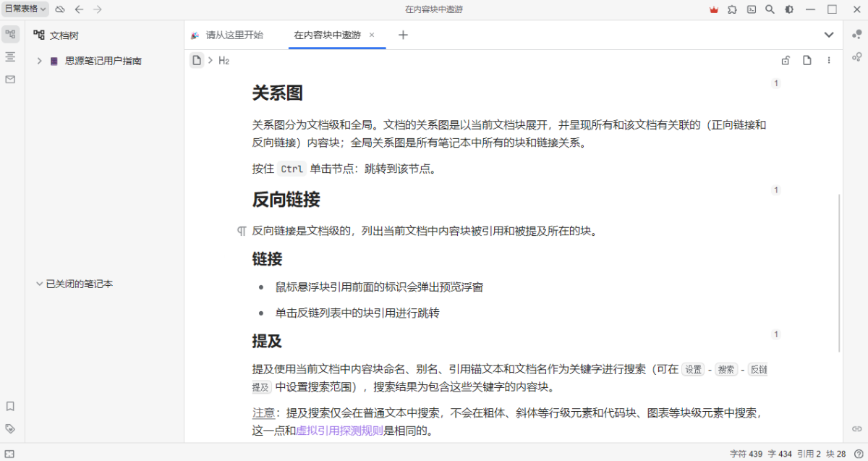This screenshot has height=461, width=868.
Task: Toggle light/dark appearance mode
Action: pyautogui.click(x=789, y=9)
